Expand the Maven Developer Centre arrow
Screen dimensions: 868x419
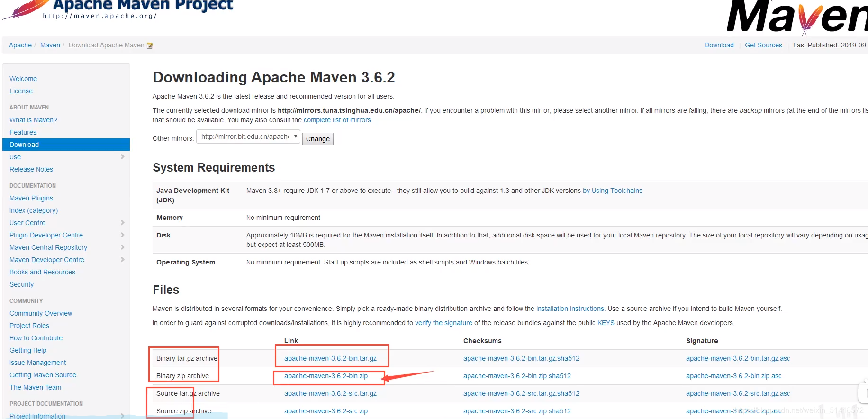122,260
